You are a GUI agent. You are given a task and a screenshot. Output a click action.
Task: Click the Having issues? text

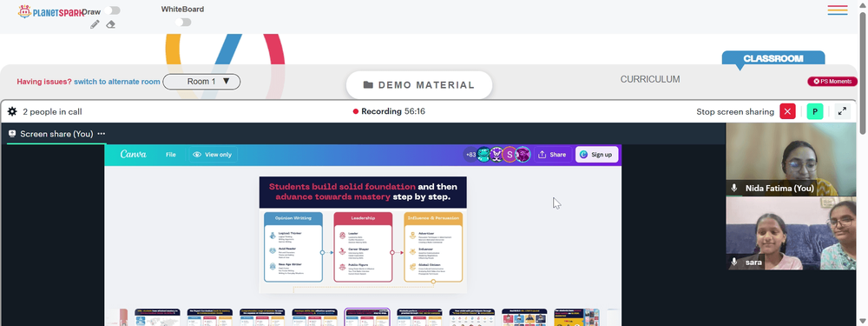click(x=44, y=82)
